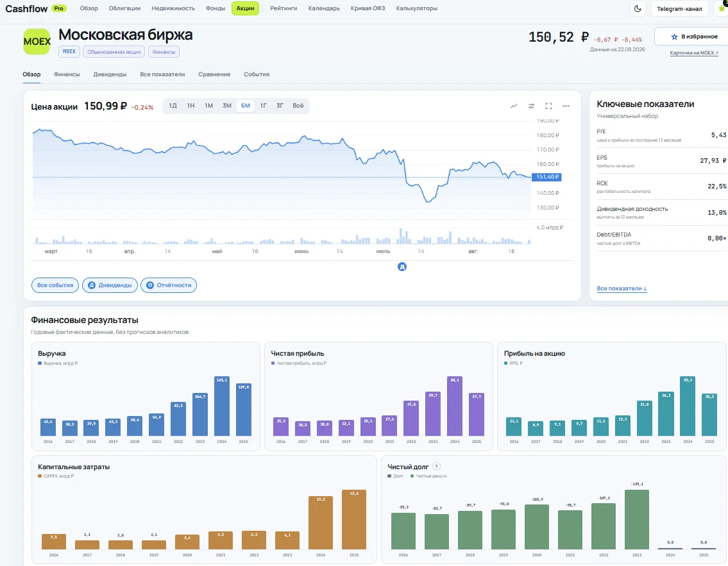Toggle the Дивиденды events filter
The image size is (728, 566).
coord(110,285)
